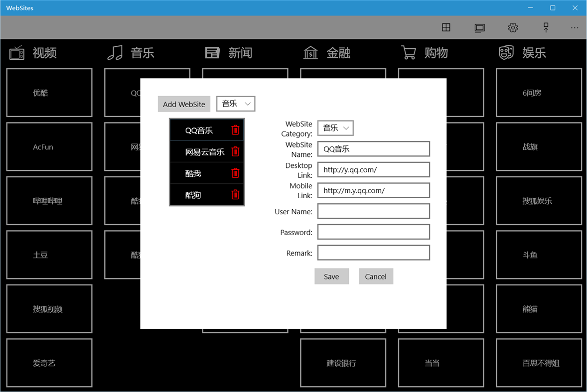This screenshot has height=392, width=587.
Task: Click the TV icon beside 视频
Action: 17,53
